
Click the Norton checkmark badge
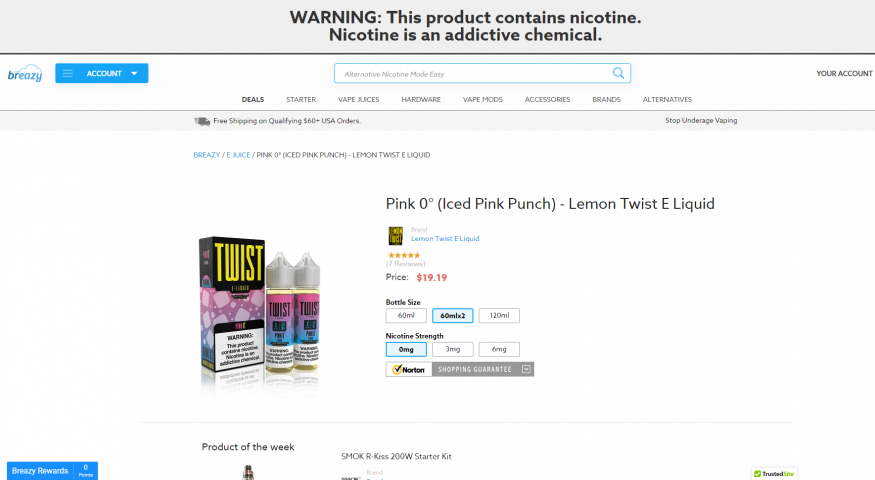click(408, 369)
